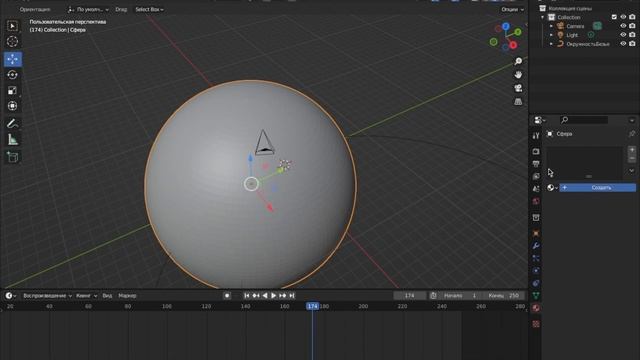
Task: Open the View Layer properties tab
Action: (536, 176)
